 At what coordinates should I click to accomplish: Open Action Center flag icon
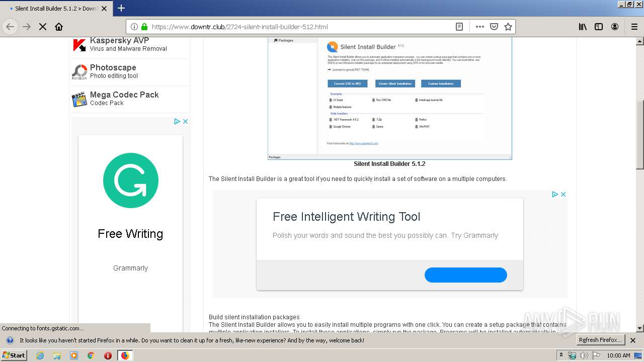pos(596,355)
